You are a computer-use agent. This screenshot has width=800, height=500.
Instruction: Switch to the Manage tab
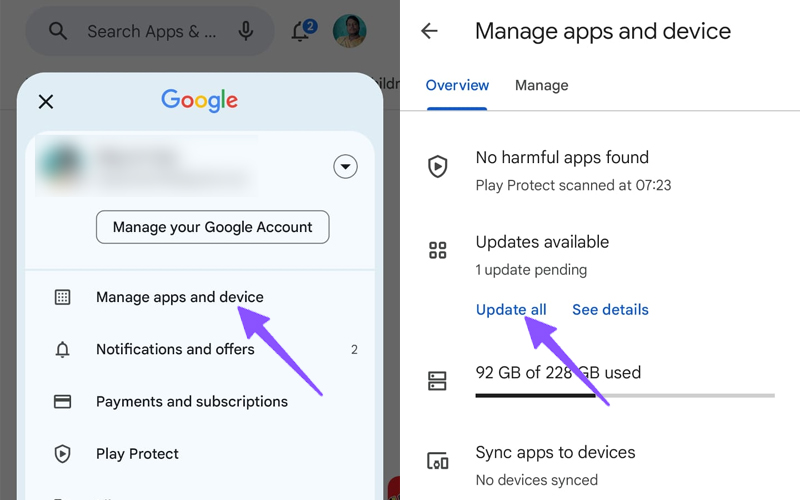pyautogui.click(x=541, y=85)
